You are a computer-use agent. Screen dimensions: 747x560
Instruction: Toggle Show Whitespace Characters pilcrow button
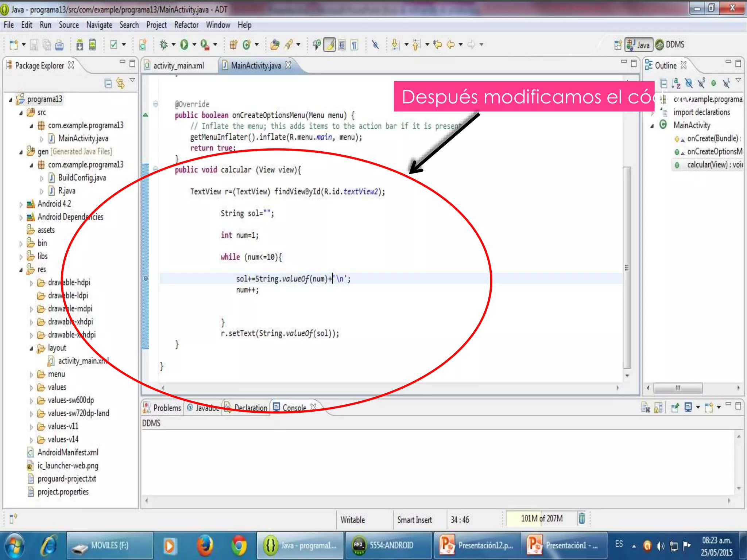tap(354, 44)
